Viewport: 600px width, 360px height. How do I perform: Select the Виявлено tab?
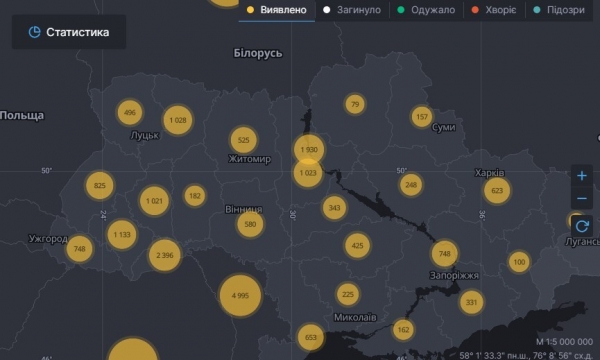tap(277, 10)
